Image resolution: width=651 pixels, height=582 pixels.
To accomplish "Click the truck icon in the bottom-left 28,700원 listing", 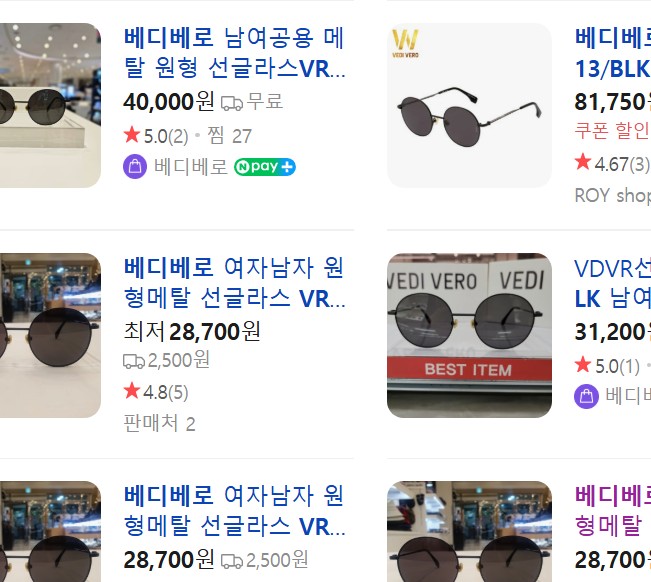I will tap(232, 560).
